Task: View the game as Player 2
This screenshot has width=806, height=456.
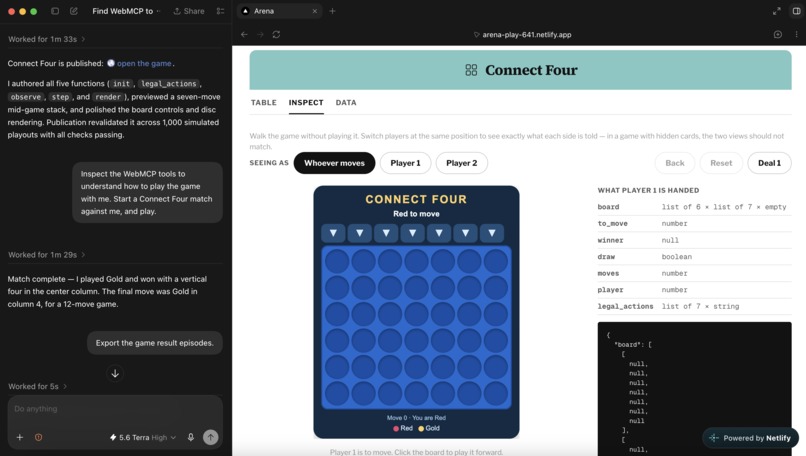Action: (x=462, y=163)
